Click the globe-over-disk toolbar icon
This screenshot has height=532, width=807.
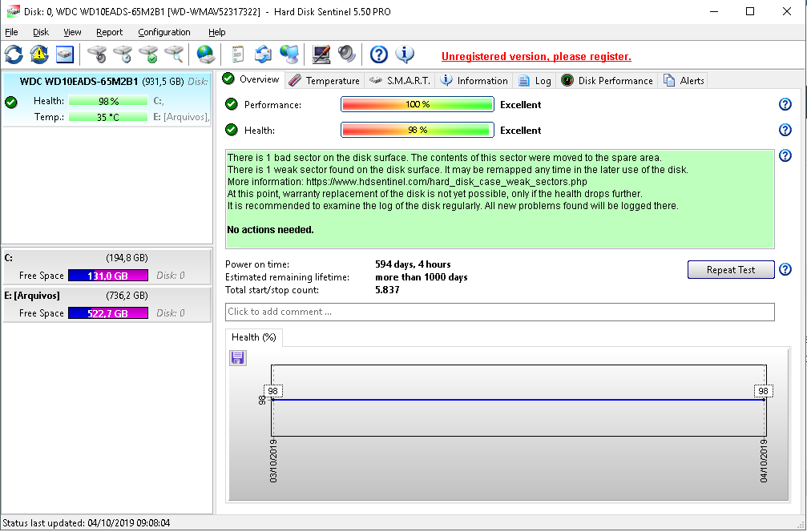pos(205,54)
